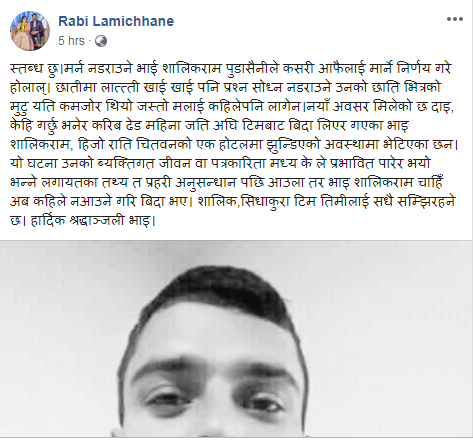This screenshot has width=473, height=444.
Task: Open the black-and-white portrait photo attachment
Action: [x=236, y=338]
